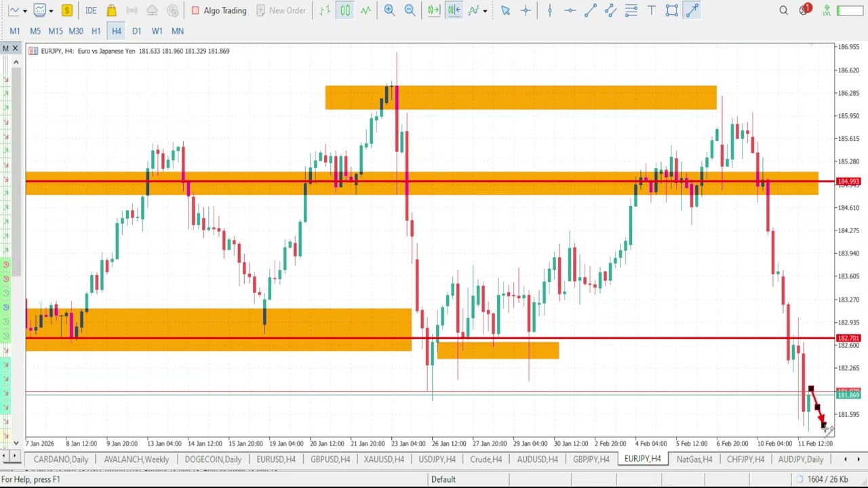Select the M1 timeframe
The height and width of the screenshot is (488, 868).
pyautogui.click(x=14, y=30)
